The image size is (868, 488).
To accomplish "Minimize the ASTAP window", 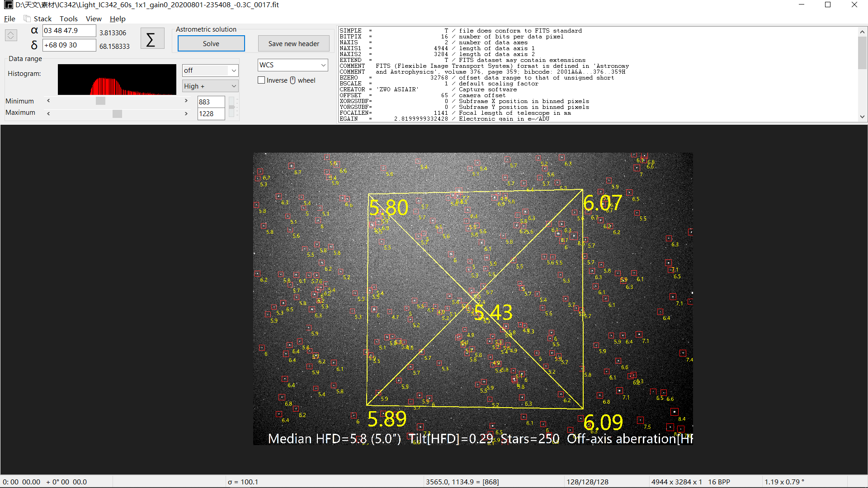I will pyautogui.click(x=802, y=5).
